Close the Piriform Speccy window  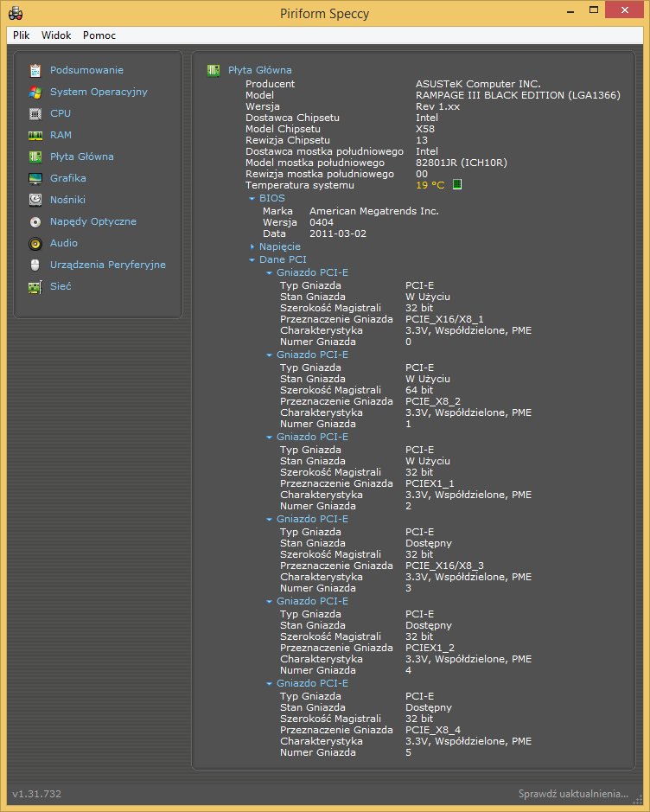coord(625,10)
